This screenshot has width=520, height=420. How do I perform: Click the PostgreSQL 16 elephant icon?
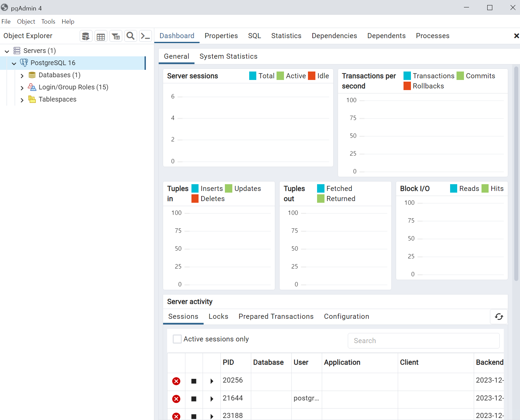pos(24,63)
